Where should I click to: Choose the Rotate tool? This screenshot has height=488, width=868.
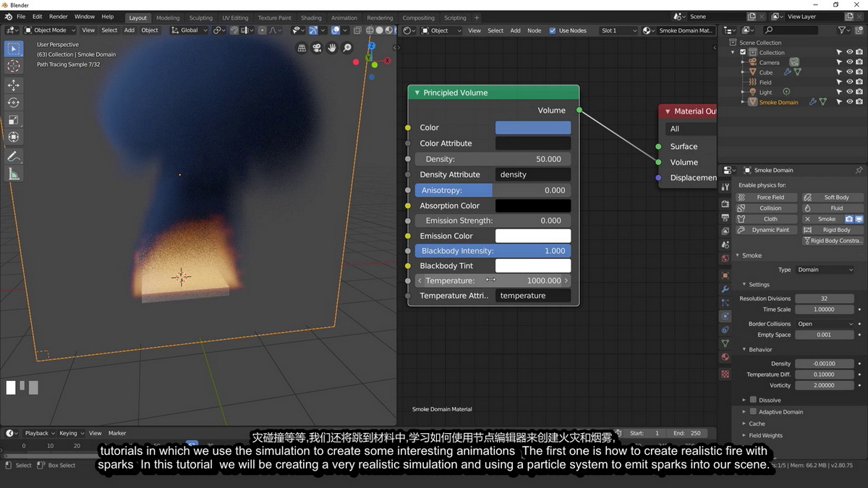[14, 103]
